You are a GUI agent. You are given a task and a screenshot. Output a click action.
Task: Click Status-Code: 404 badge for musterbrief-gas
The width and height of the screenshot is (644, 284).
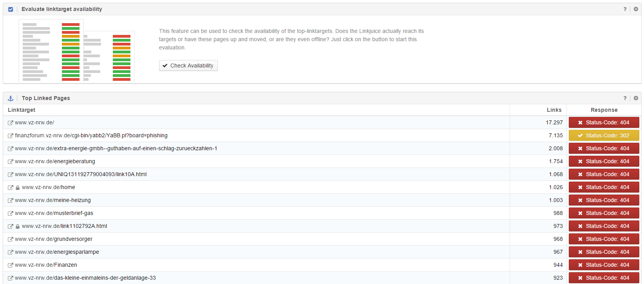(604, 213)
